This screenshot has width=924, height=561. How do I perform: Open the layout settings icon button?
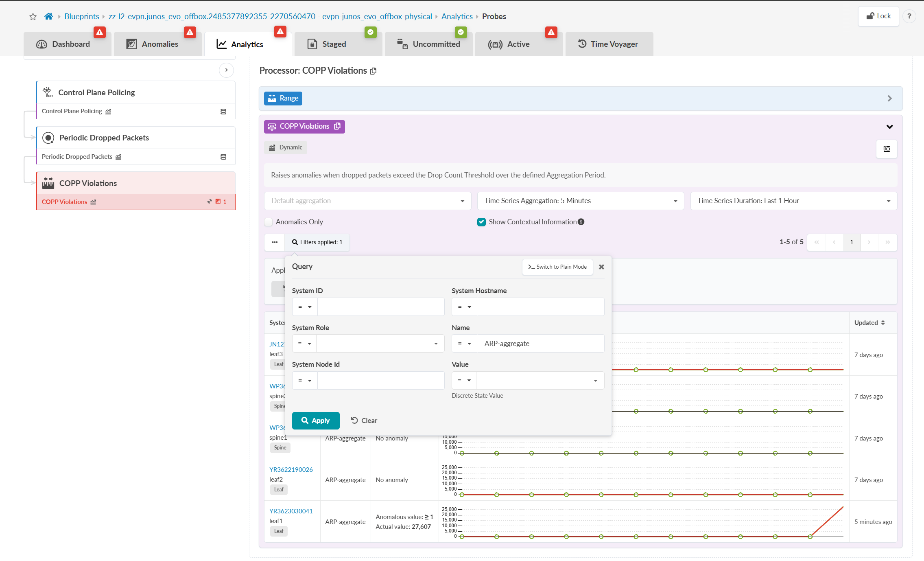coord(887,149)
